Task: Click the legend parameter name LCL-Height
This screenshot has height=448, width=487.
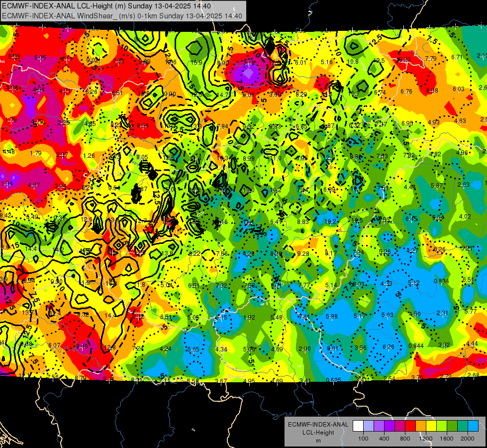Action: pyautogui.click(x=318, y=433)
